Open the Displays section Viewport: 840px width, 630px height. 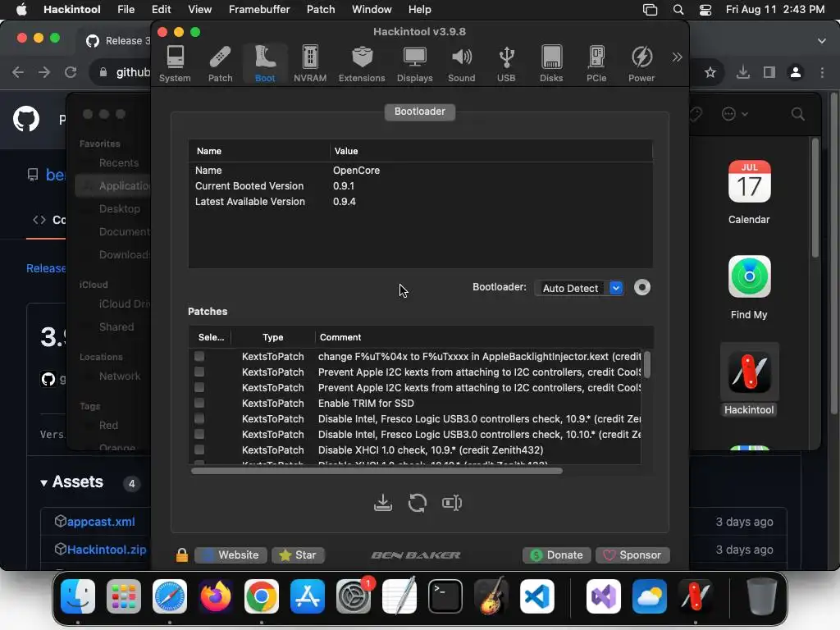(x=414, y=64)
